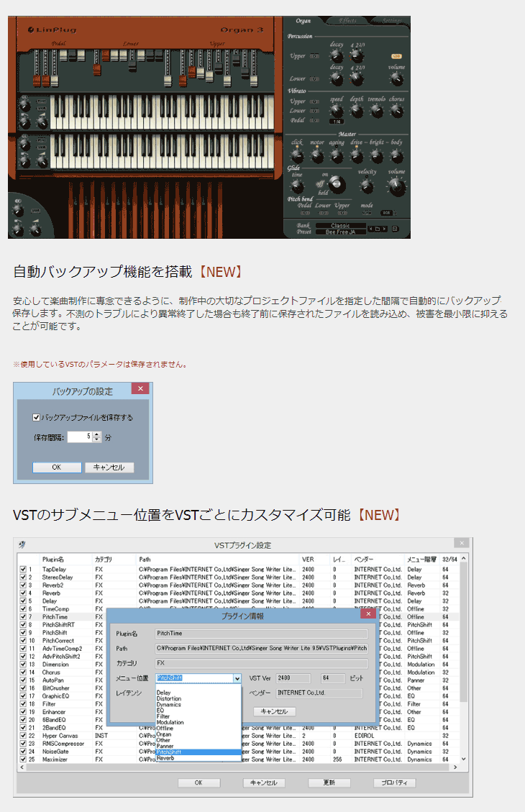The height and width of the screenshot is (812, 525).
Task: Click the Master drive knob
Action: click(x=357, y=155)
